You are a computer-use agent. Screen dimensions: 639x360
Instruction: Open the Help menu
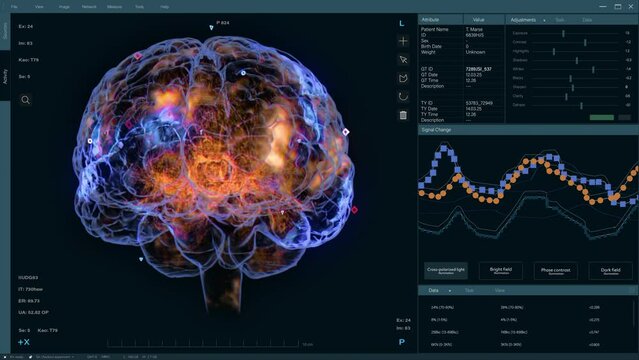[x=165, y=7]
